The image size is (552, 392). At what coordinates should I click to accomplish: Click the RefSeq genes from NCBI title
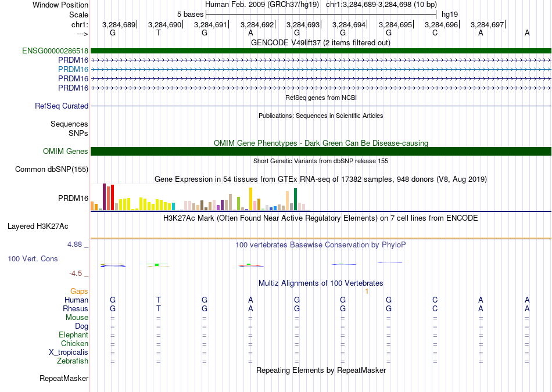[321, 98]
